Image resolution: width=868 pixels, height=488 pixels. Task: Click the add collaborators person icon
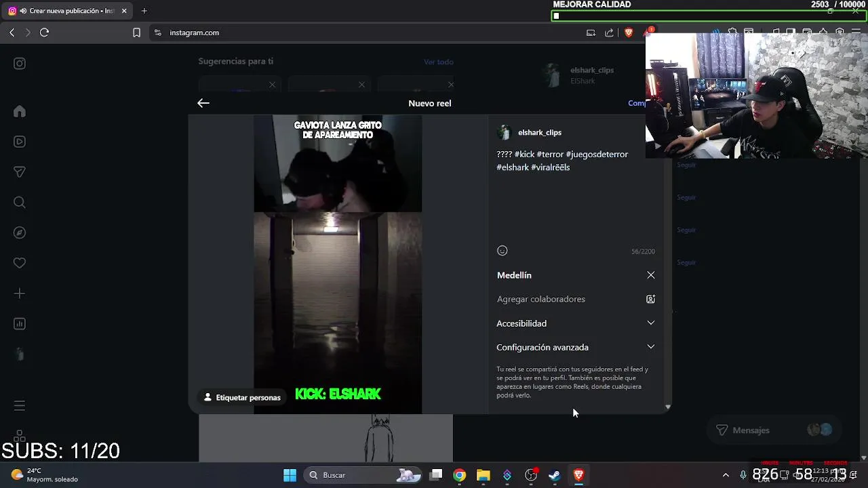(651, 299)
